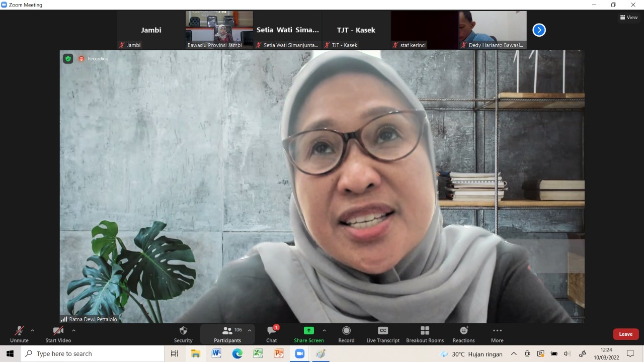Click the red Leave button

pos(625,334)
